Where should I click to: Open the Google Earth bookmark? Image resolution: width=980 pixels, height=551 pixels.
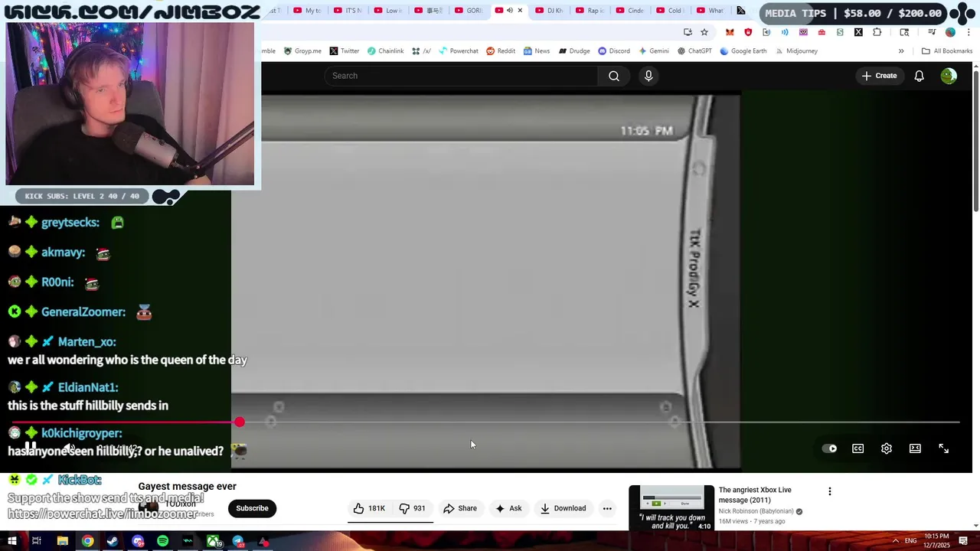743,51
